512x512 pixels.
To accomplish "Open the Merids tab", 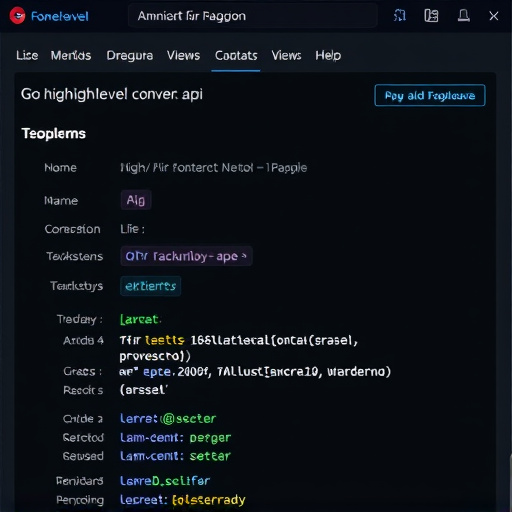I will coord(71,55).
